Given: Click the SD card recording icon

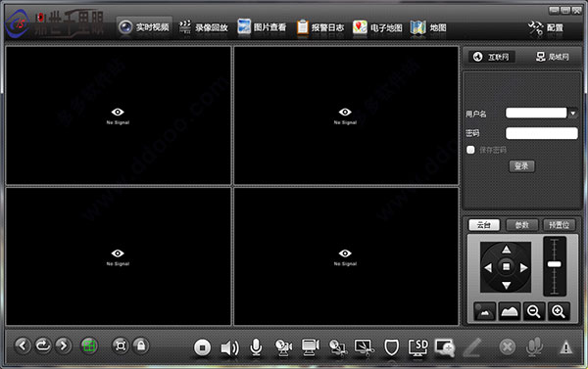Looking at the screenshot, I should [x=417, y=347].
